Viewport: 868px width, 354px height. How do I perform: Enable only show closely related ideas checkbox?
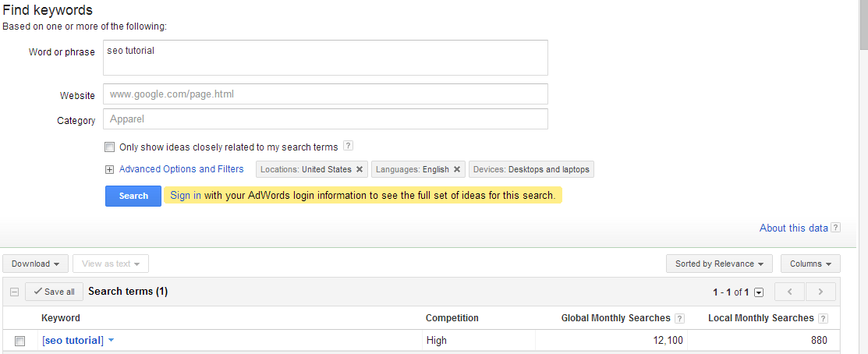pyautogui.click(x=109, y=147)
